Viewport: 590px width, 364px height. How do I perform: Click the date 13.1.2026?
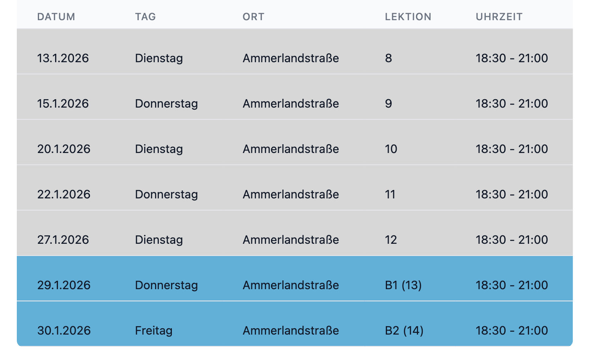(63, 58)
